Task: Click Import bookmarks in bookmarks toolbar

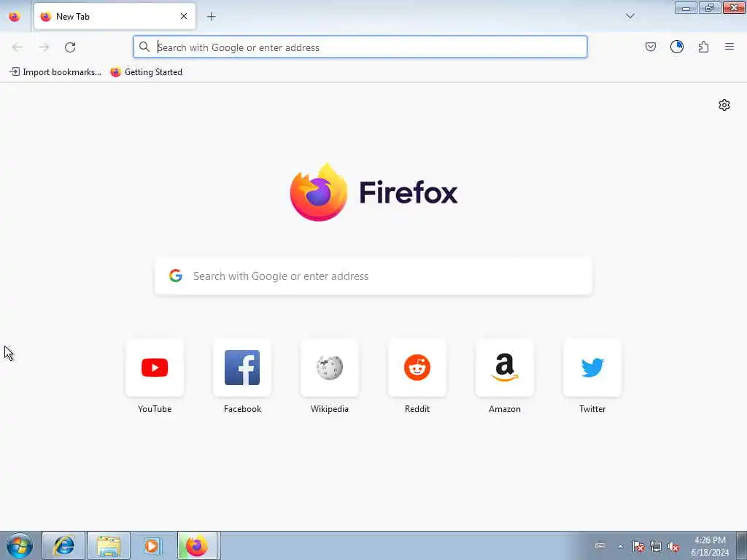Action: coord(55,72)
